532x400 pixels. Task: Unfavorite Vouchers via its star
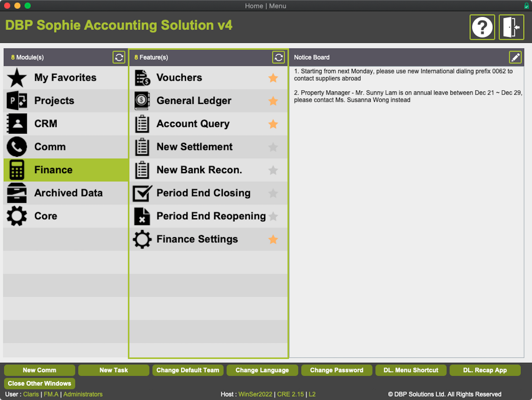click(273, 77)
